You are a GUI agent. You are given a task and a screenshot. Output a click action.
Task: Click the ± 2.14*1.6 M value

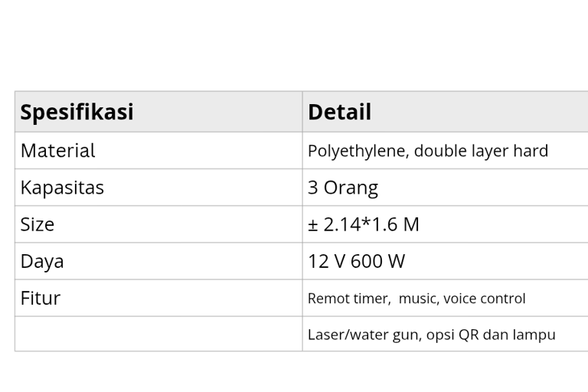coord(364,224)
